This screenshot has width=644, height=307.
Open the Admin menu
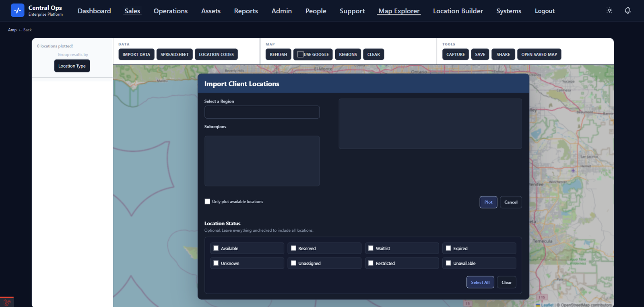point(282,11)
